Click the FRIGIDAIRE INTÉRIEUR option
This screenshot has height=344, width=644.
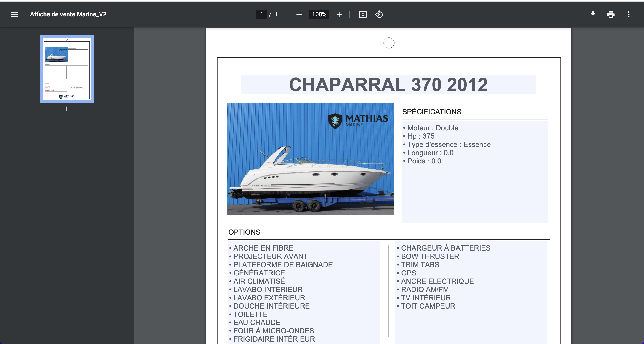[x=272, y=339]
